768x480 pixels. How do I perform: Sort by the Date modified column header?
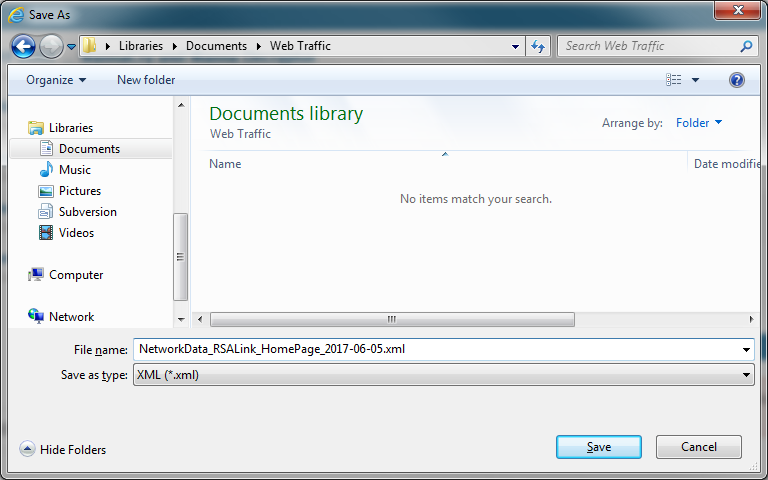[726, 164]
